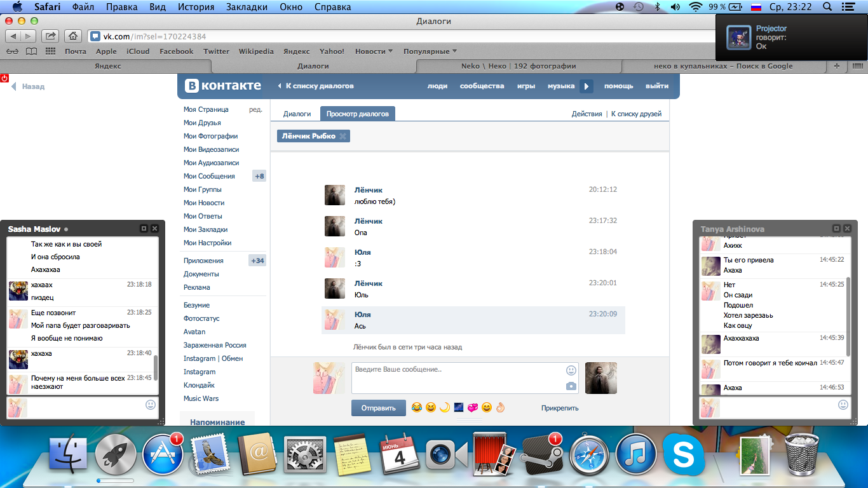
Task: Launch Skype from the Dock
Action: (684, 455)
